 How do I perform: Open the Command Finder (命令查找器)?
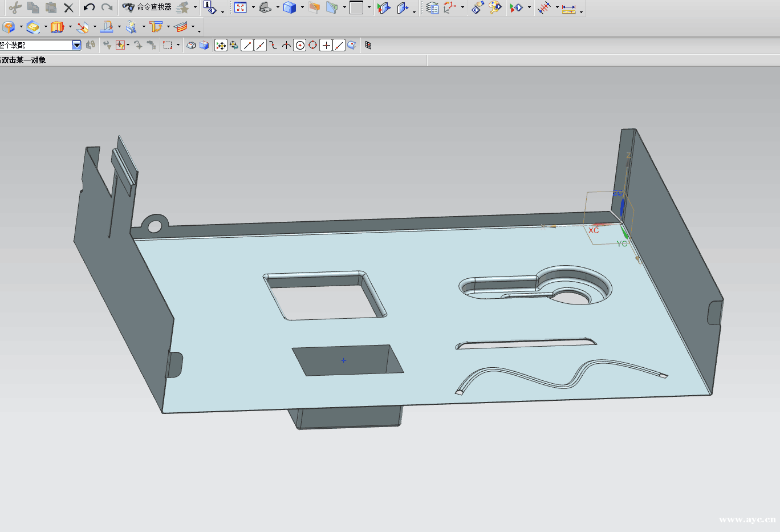coord(147,7)
